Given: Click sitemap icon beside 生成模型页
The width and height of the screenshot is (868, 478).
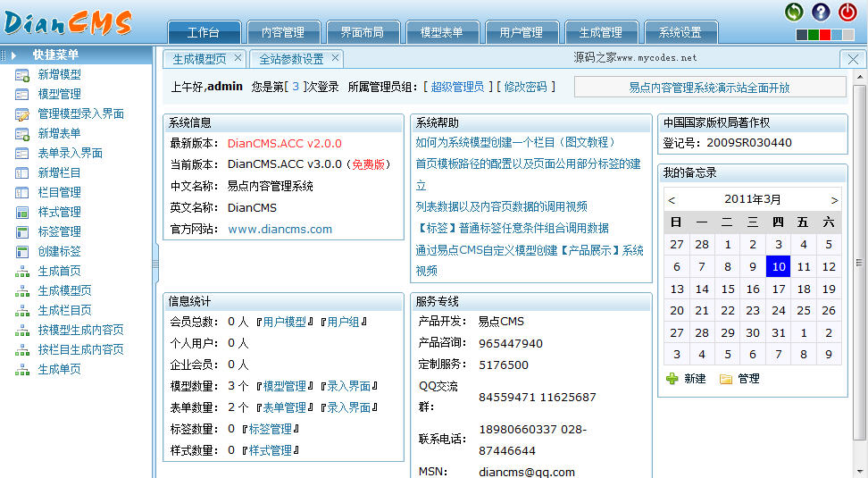Looking at the screenshot, I should (x=22, y=290).
